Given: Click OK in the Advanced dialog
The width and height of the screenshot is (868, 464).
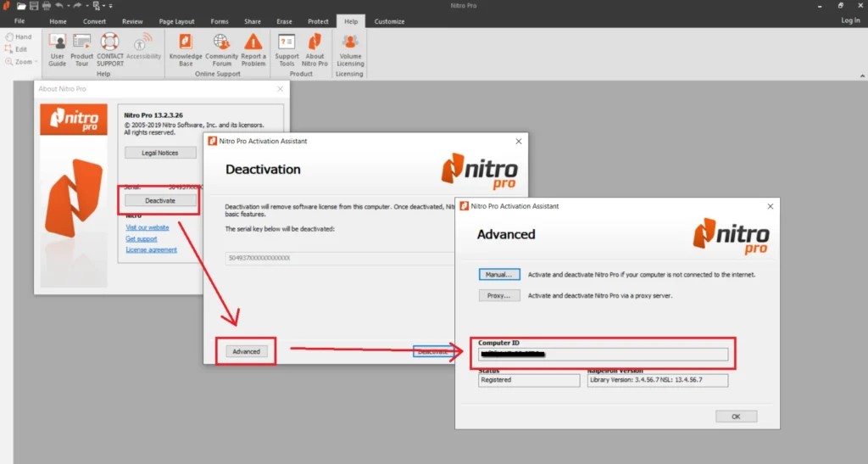Looking at the screenshot, I should (x=736, y=416).
